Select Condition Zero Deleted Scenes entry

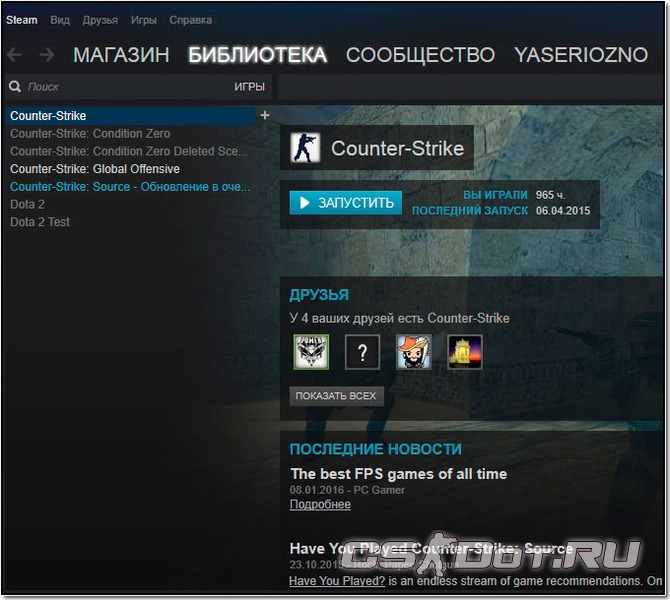129,151
